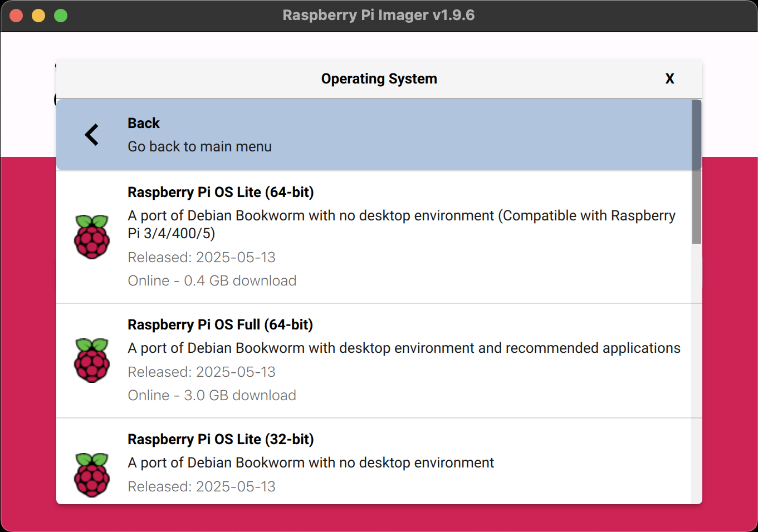Choose Raspberry Pi OS Full (64-bit) title

(x=220, y=325)
